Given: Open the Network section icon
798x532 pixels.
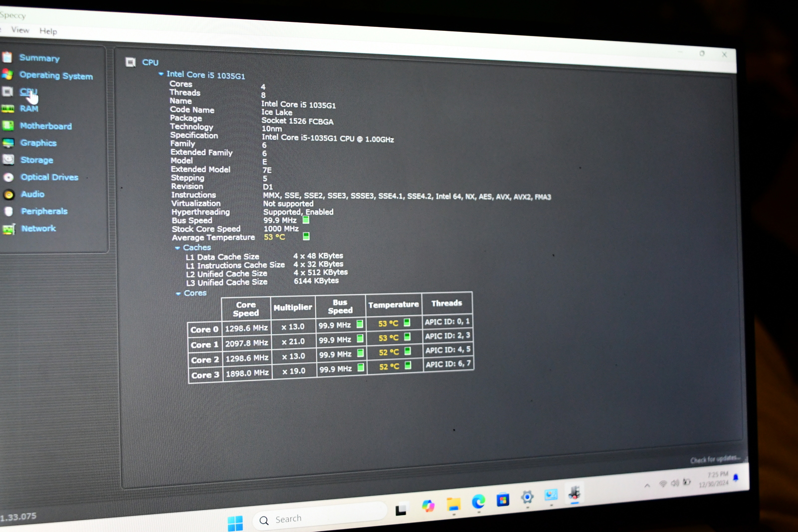Looking at the screenshot, I should tap(9, 229).
